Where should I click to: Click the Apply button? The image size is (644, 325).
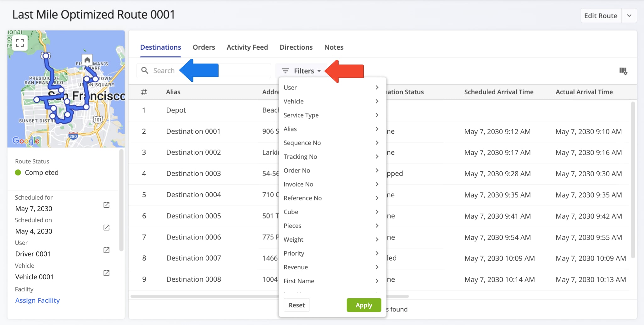[x=364, y=305]
